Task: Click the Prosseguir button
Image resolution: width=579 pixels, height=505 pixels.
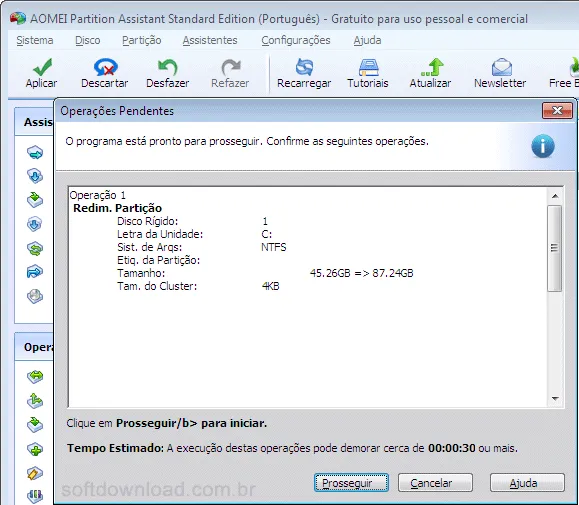Action: (351, 482)
